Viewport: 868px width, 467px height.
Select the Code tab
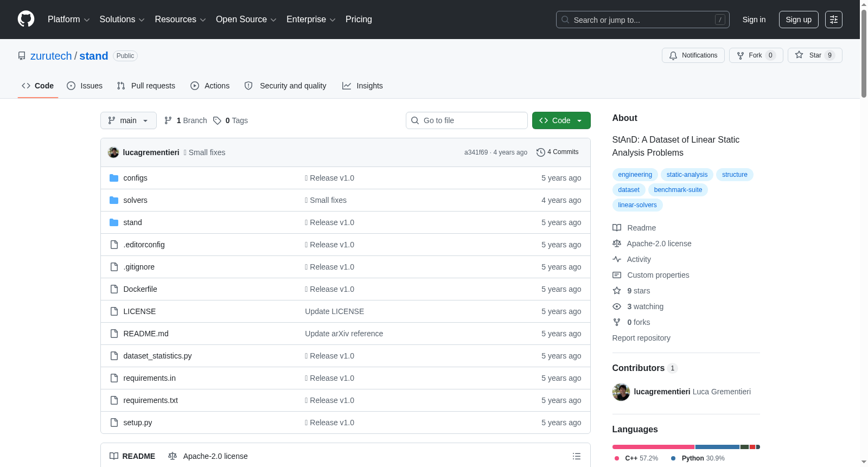(x=38, y=86)
